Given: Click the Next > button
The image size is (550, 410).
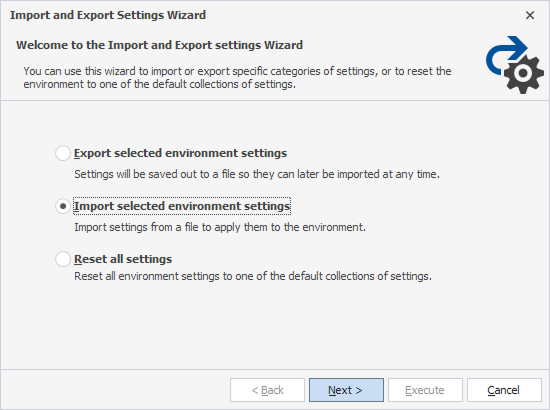Looking at the screenshot, I should pos(346,390).
